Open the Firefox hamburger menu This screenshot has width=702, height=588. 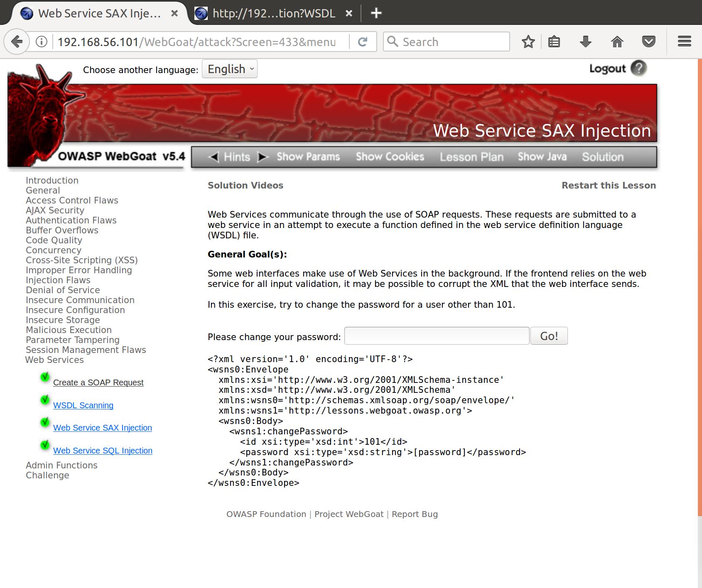pyautogui.click(x=684, y=42)
